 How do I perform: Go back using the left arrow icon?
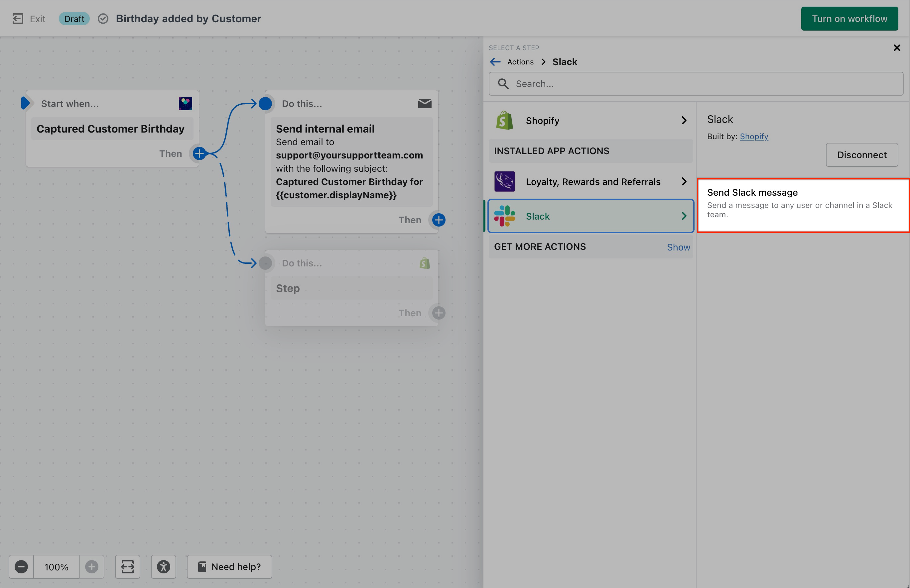click(x=495, y=62)
